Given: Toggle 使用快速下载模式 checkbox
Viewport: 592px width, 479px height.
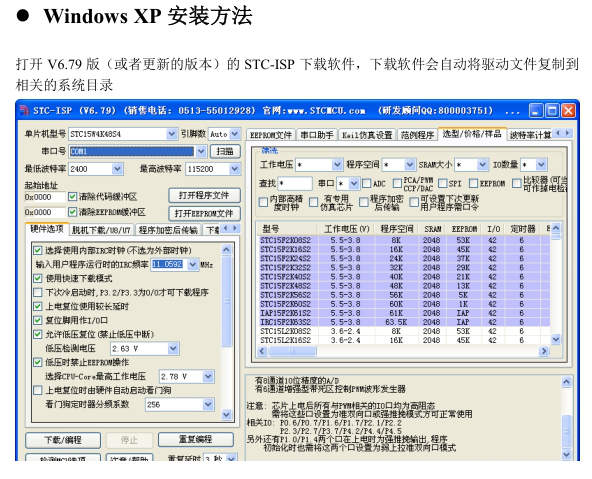Looking at the screenshot, I should click(x=37, y=279).
